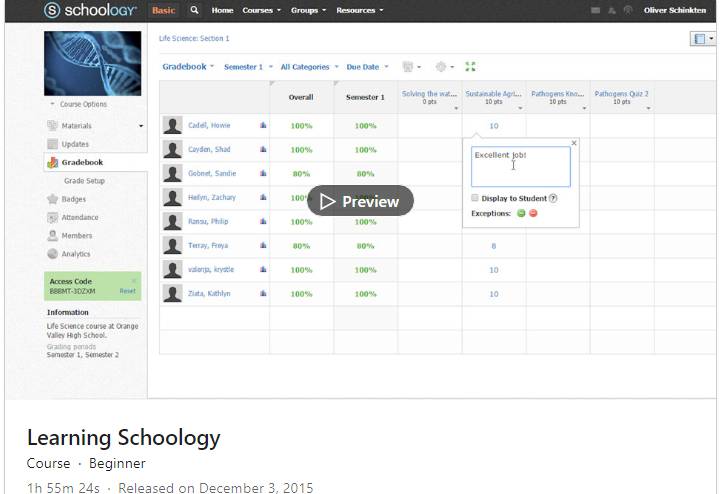Open Members in the sidebar

[x=76, y=236]
